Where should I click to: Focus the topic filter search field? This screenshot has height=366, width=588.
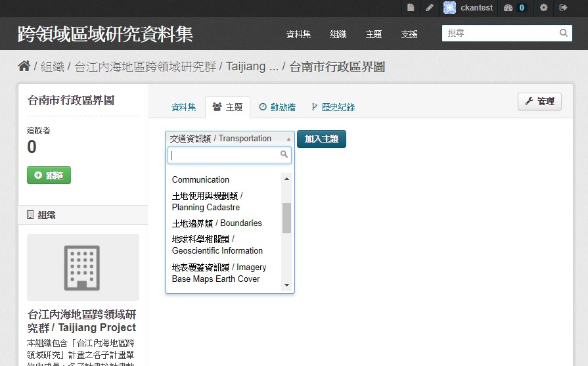pyautogui.click(x=229, y=155)
